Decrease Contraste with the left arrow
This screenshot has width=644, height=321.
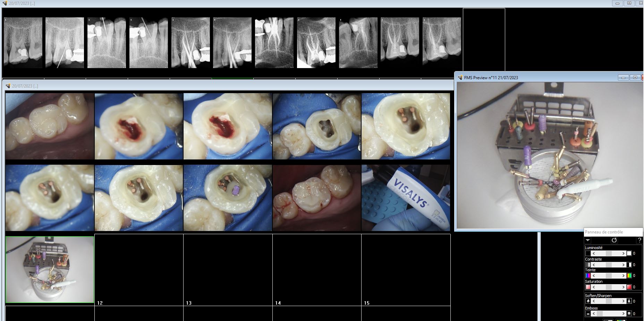594,265
